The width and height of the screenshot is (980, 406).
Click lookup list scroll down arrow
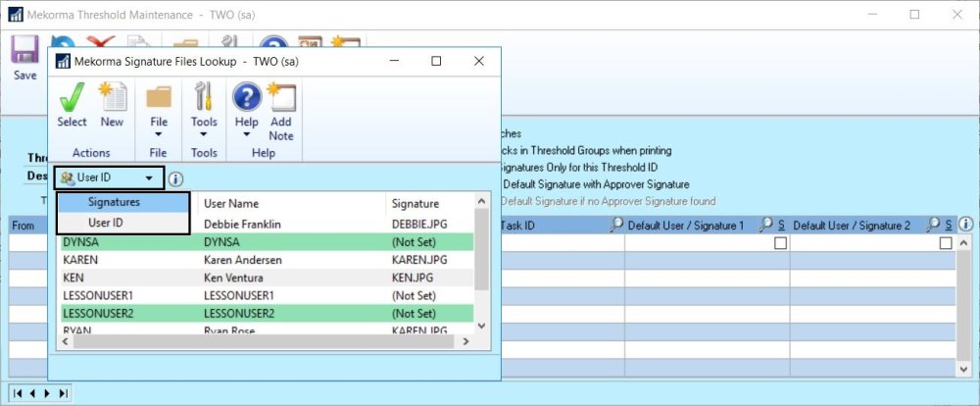click(481, 326)
